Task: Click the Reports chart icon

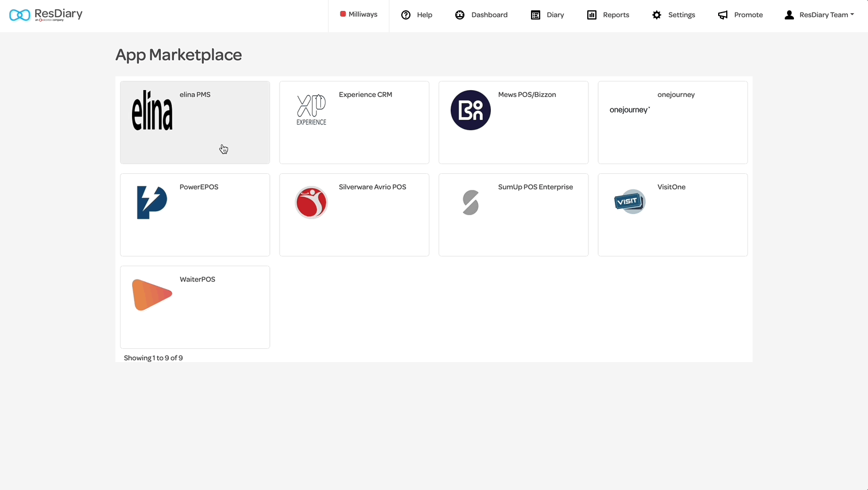Action: point(592,15)
